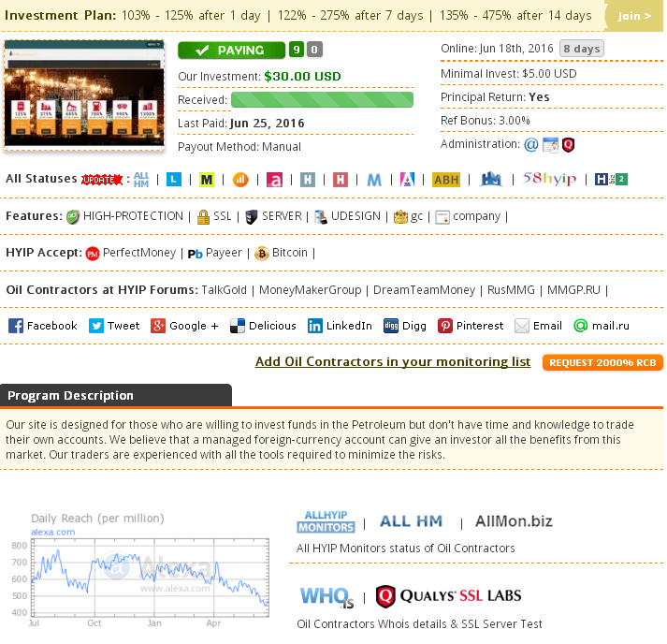Screen dimensions: 667x644
Task: Open the Oil Contractors site thumbnail
Action: tap(84, 95)
